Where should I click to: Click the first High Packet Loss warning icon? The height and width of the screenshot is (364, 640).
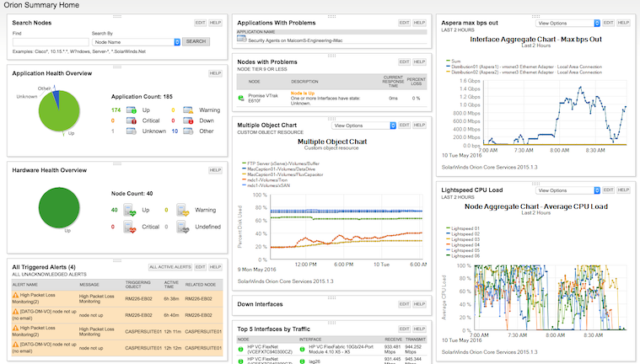(15, 295)
